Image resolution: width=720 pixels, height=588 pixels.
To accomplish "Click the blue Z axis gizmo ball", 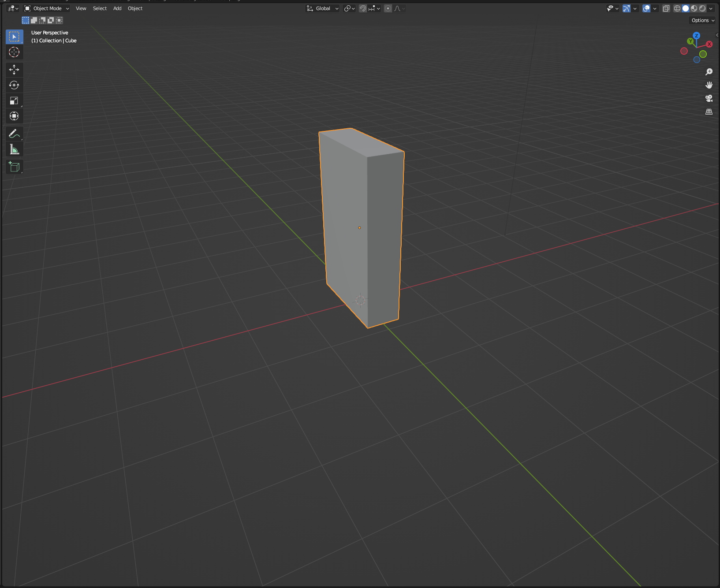I will pos(696,36).
